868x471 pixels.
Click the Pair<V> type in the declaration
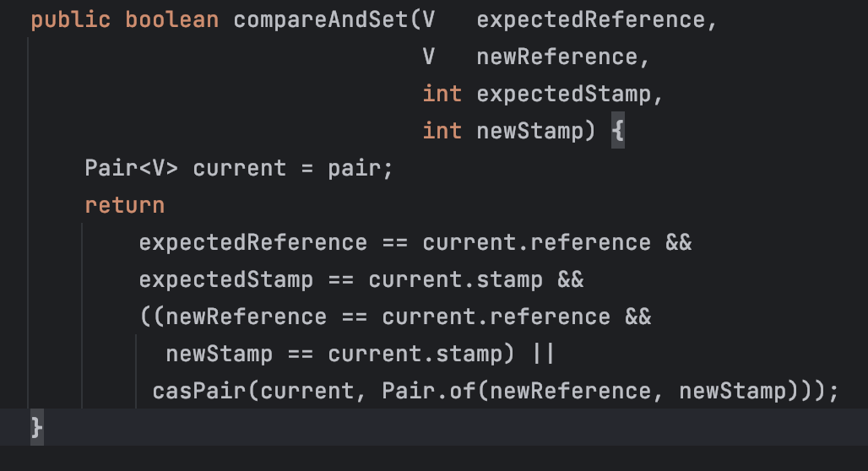pyautogui.click(x=132, y=168)
